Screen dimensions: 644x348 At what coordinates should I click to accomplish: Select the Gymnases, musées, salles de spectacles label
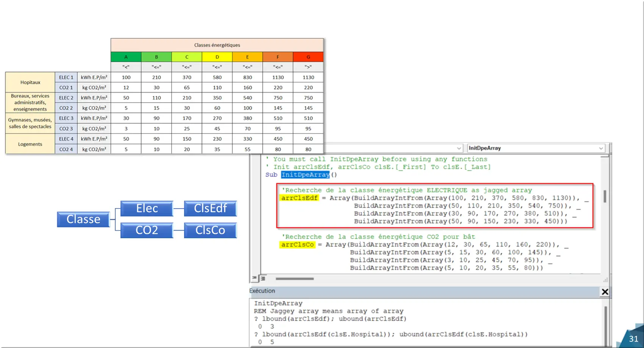30,123
